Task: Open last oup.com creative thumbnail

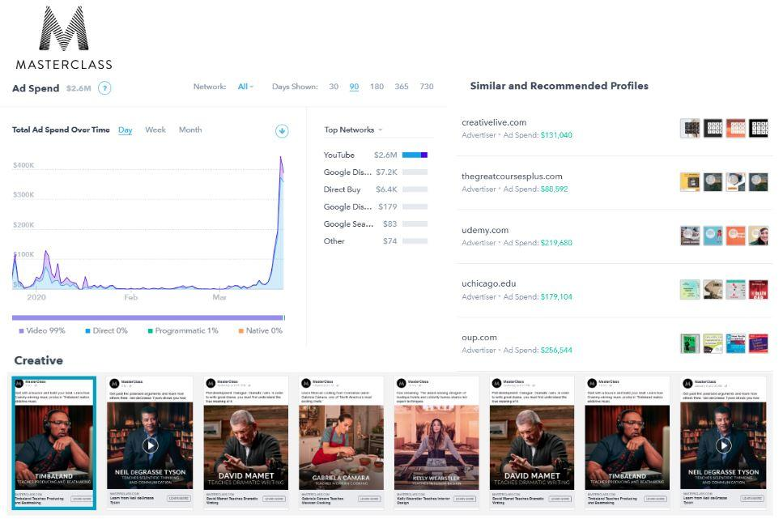Action: [x=759, y=343]
